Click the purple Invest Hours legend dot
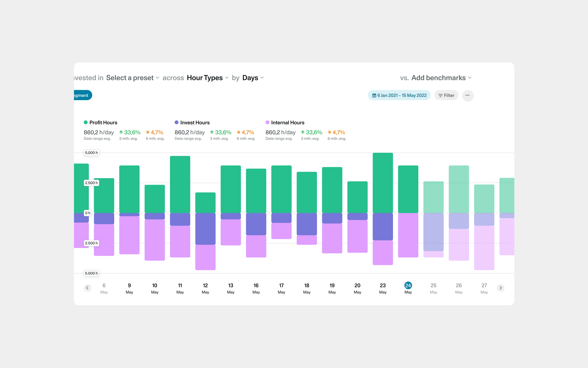 (176, 122)
